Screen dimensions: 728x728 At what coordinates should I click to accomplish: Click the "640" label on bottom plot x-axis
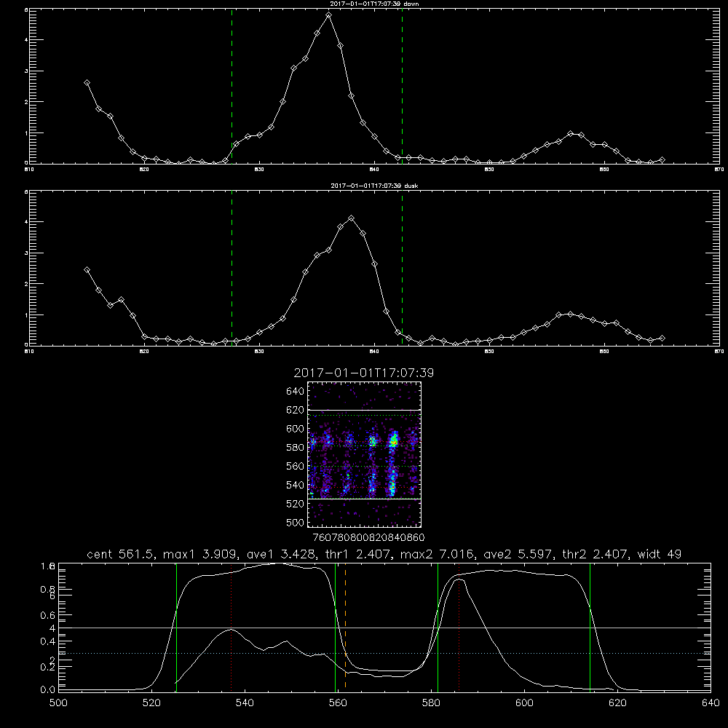711,703
